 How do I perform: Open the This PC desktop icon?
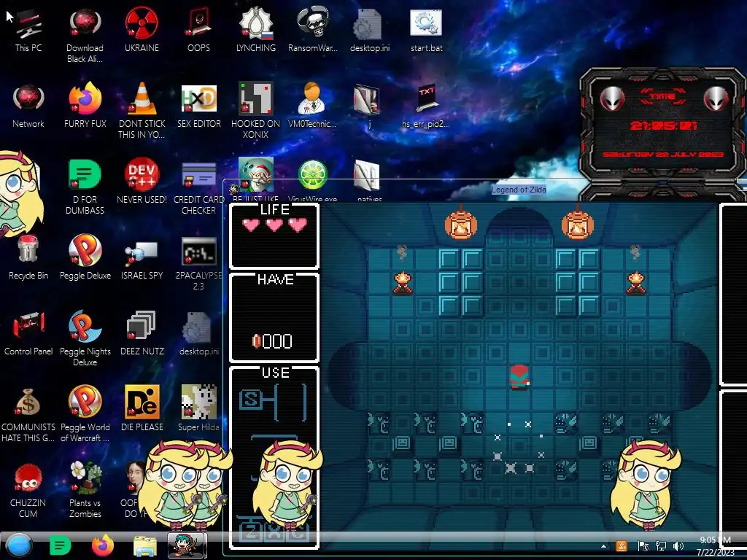click(x=28, y=29)
